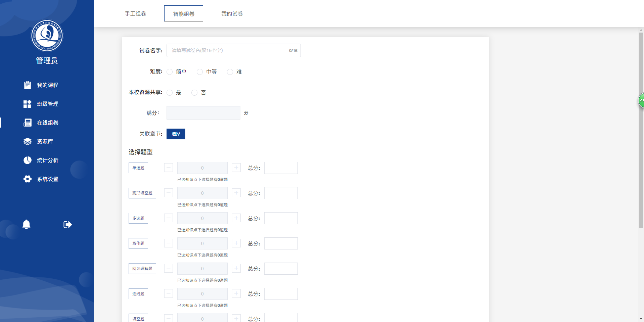The height and width of the screenshot is (322, 644).
Task: Click the 阅读理解题 question type button
Action: [142, 268]
